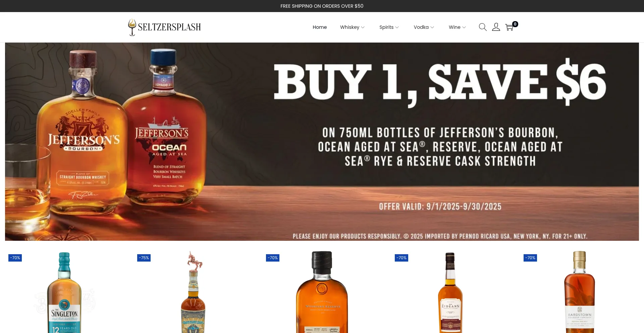Open the search magnifier icon

[483, 27]
